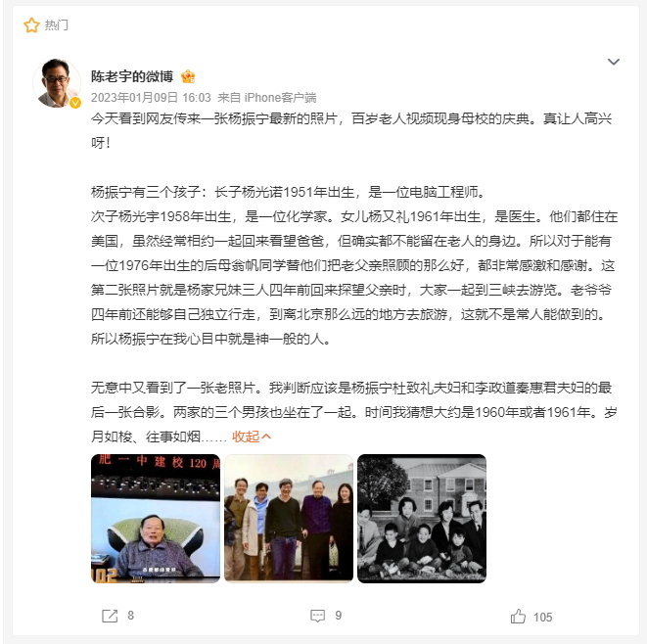Click the repost count 8
The width and height of the screenshot is (647, 644).
[131, 616]
